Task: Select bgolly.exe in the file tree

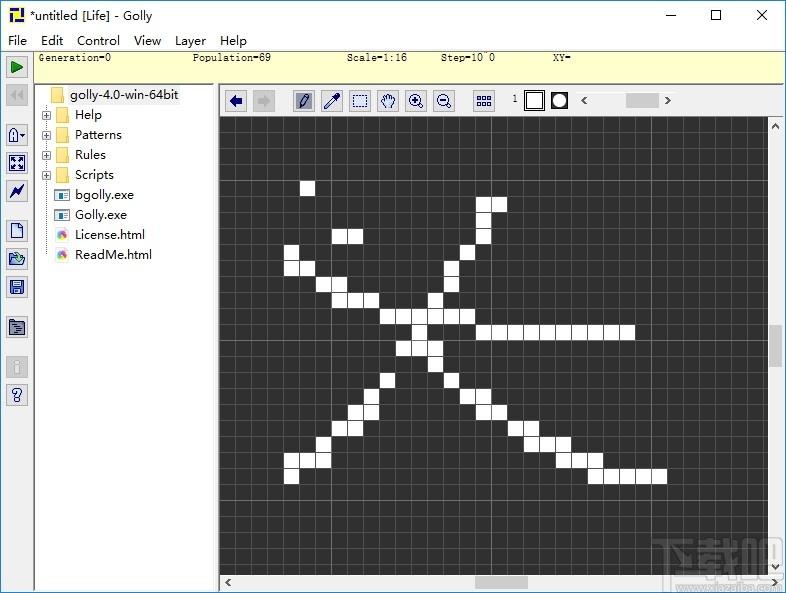Action: pos(104,195)
